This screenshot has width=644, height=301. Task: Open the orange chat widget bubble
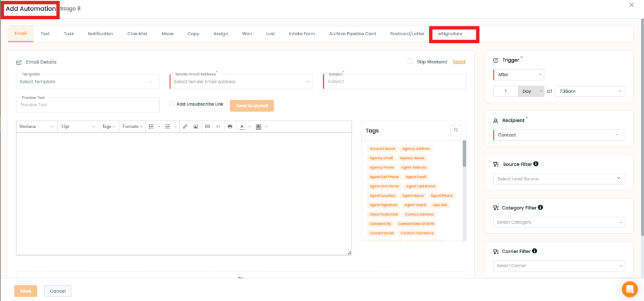pyautogui.click(x=629, y=288)
